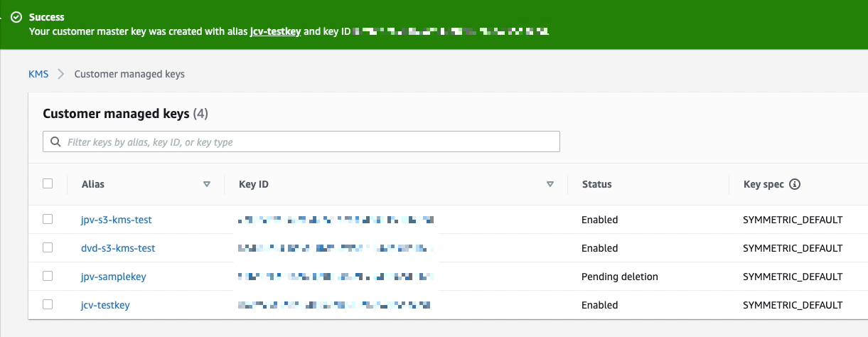The width and height of the screenshot is (868, 337).
Task: Click the breadcrumb chevron separator
Action: [61, 74]
